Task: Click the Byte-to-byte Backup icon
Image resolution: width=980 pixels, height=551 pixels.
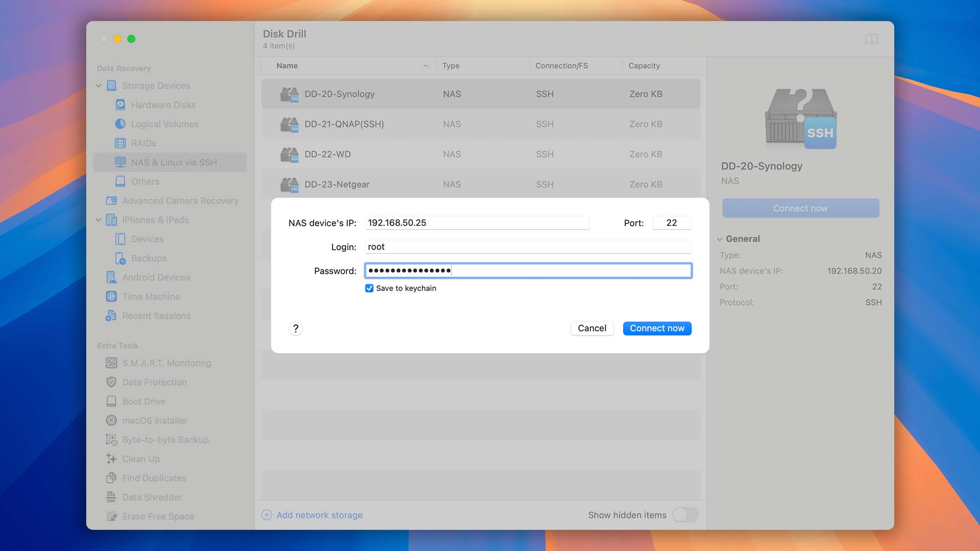Action: (112, 440)
